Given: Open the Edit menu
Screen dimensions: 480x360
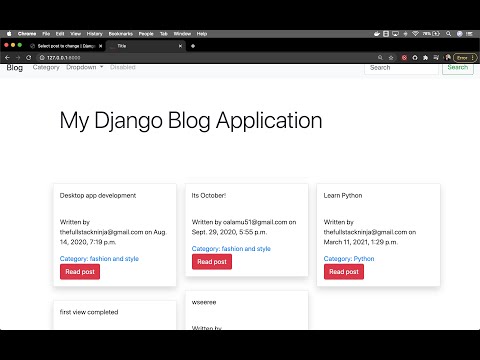Looking at the screenshot, I should [x=60, y=34].
